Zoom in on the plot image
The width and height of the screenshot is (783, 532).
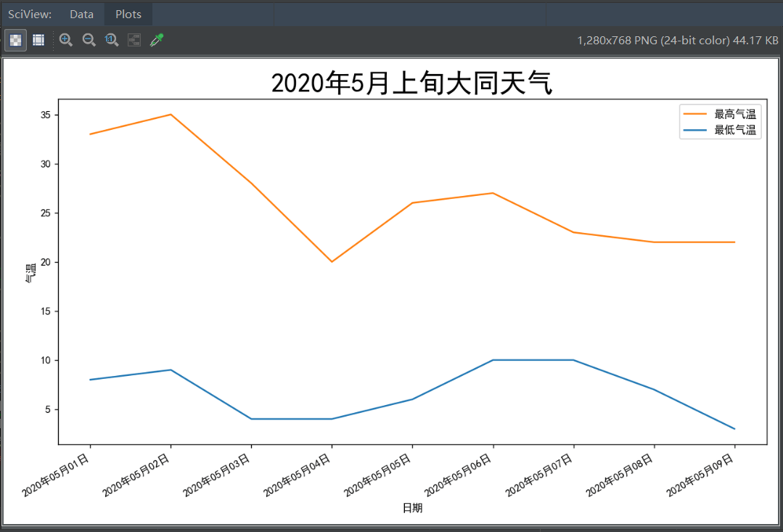66,40
